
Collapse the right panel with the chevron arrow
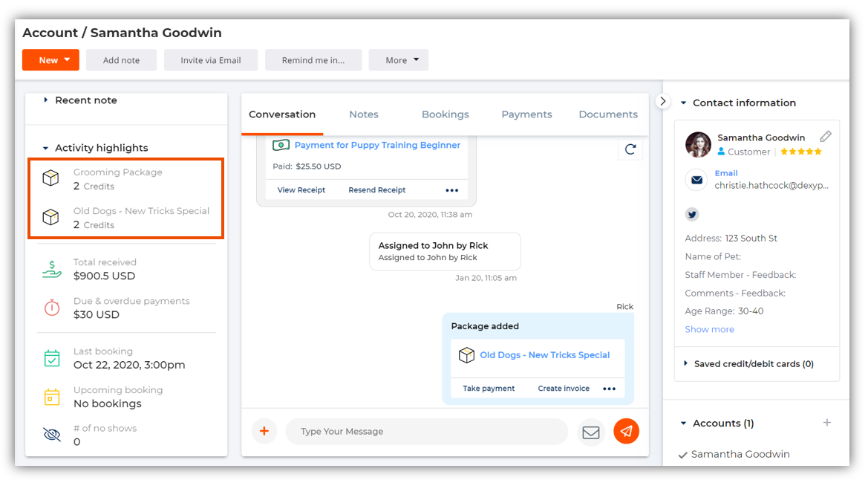point(662,102)
